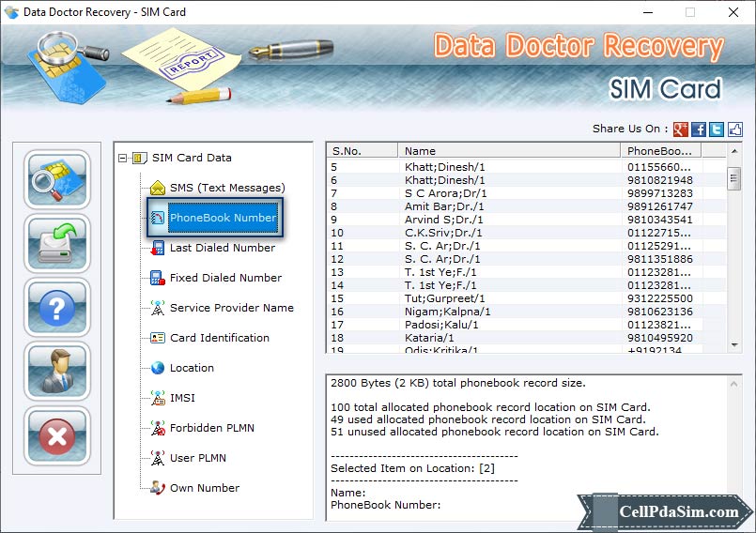756x533 pixels.
Task: Click phone number 9811351886
Action: point(660,259)
